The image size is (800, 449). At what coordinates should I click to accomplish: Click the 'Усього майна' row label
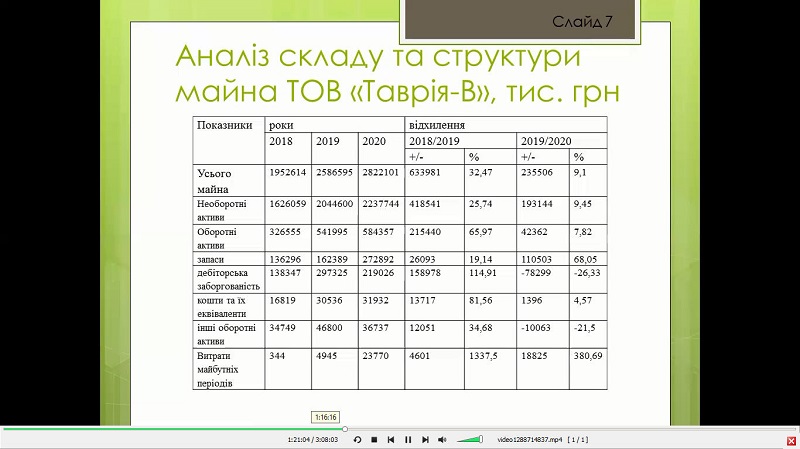(214, 181)
